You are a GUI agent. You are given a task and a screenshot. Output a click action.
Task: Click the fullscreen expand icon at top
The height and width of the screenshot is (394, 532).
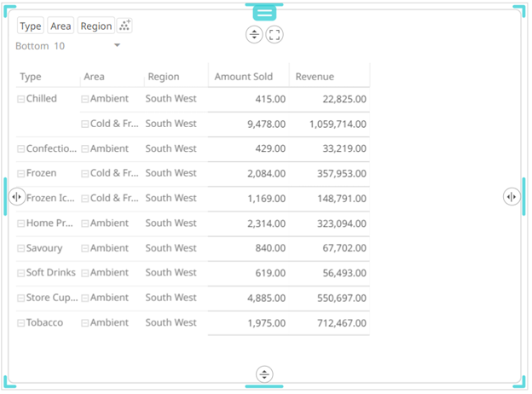[275, 35]
